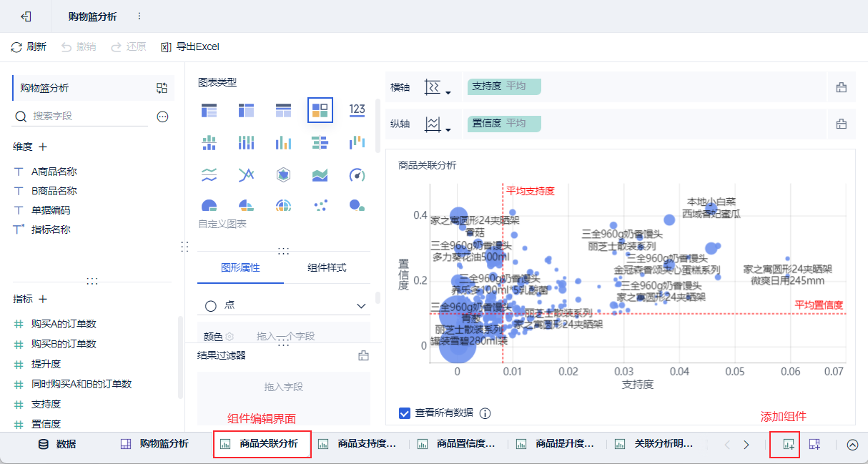This screenshot has width=868, height=464.
Task: Click the exit back arrow icon
Action: tap(26, 16)
